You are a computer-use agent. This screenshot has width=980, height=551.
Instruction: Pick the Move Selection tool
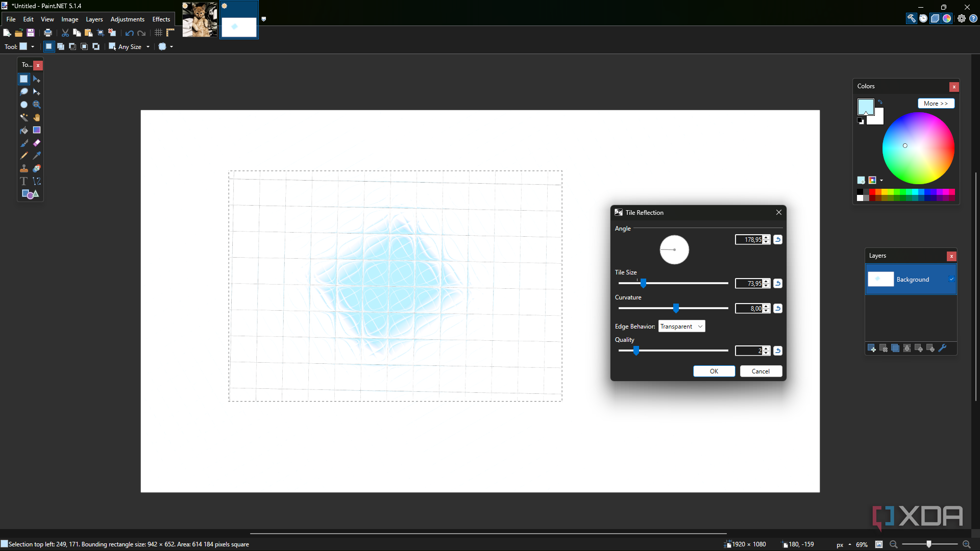pyautogui.click(x=37, y=92)
